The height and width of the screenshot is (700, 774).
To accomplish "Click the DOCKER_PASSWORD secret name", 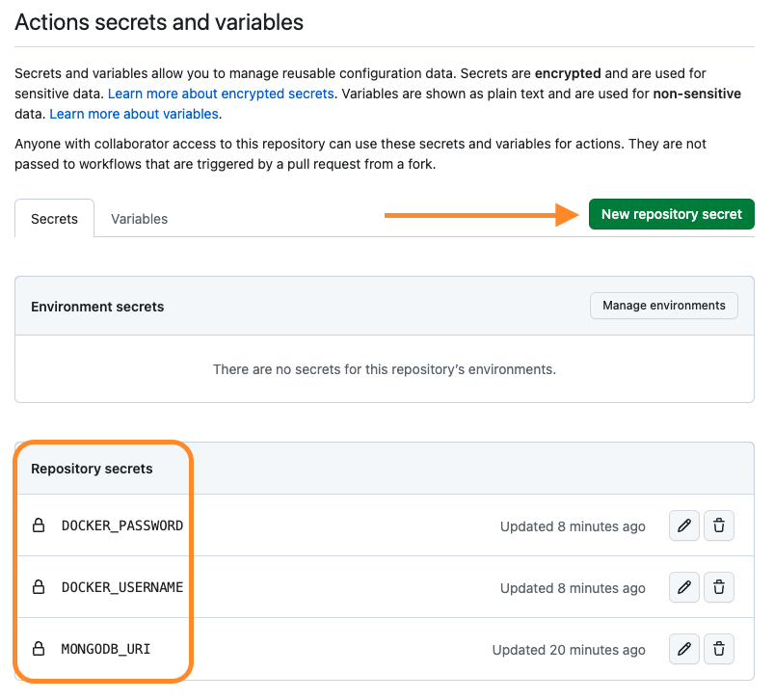I will point(122,526).
